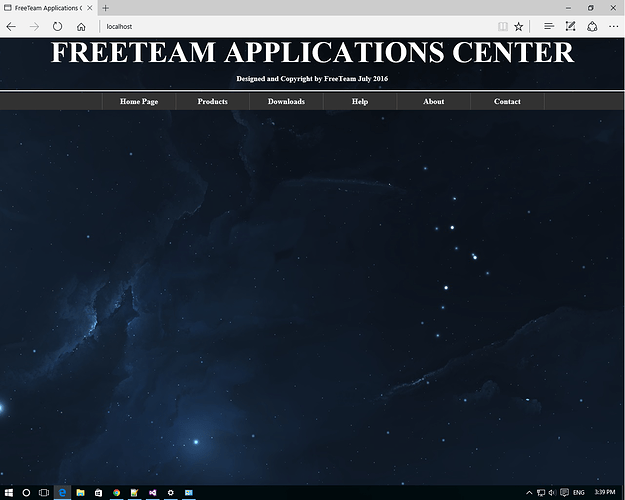This screenshot has height=500, width=625.
Task: Open the Edge Hub panel
Action: [x=548, y=26]
